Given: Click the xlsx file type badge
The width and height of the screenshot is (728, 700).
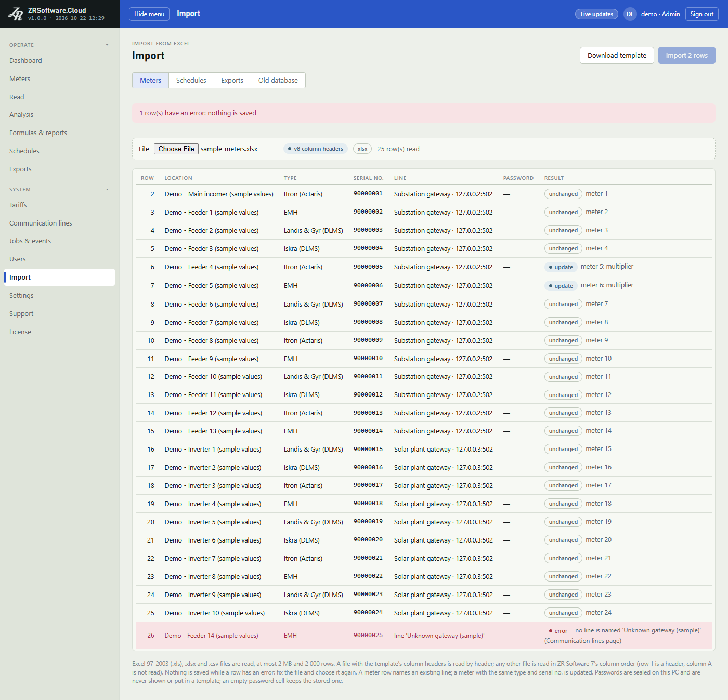Looking at the screenshot, I should tap(362, 149).
